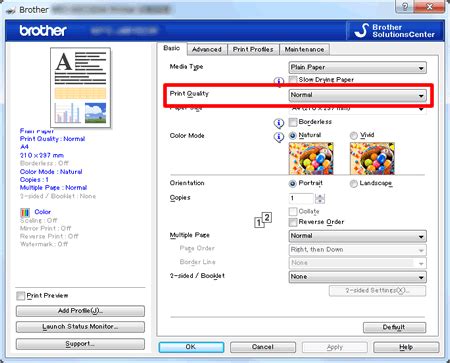This screenshot has height=363, width=450.
Task: Switch to the Print Profiles tab
Action: pyautogui.click(x=253, y=49)
